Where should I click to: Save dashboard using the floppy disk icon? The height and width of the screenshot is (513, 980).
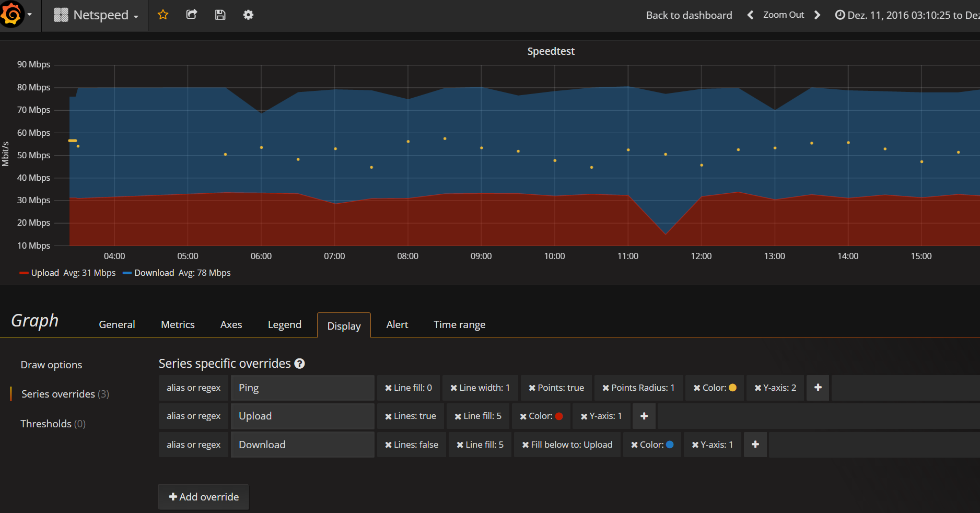click(220, 15)
